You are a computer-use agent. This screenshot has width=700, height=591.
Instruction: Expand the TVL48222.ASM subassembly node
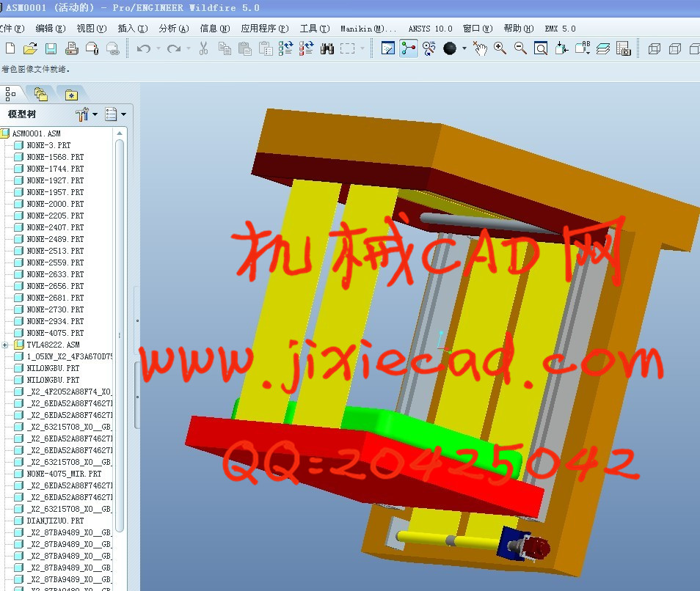click(6, 345)
